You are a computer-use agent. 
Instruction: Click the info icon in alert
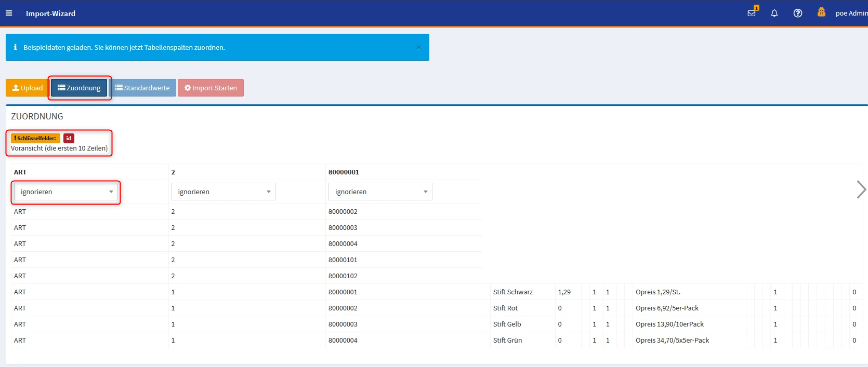[15, 47]
